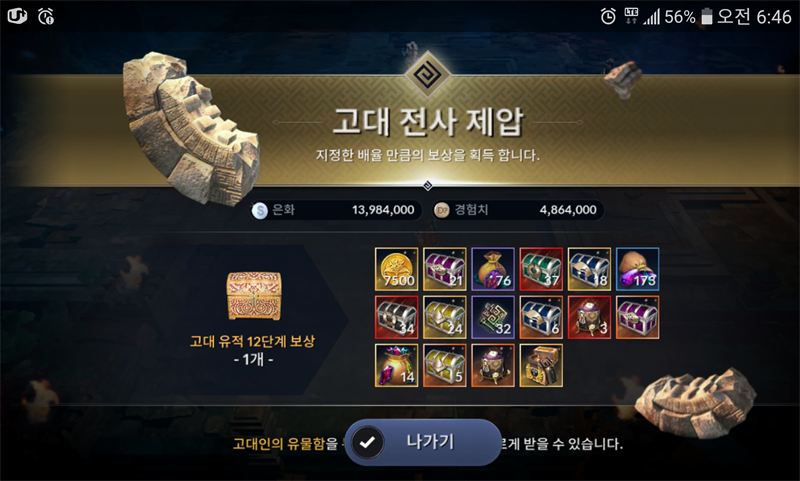Viewport: 800px width, 481px height.
Task: Open the 고대 유적 12단계 보상 chest
Action: 254,296
